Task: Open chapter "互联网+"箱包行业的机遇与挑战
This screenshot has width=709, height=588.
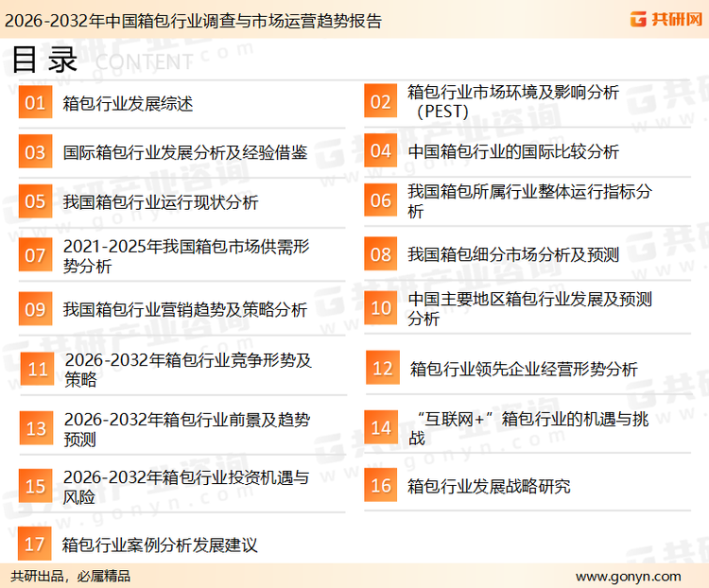Action: click(x=529, y=428)
